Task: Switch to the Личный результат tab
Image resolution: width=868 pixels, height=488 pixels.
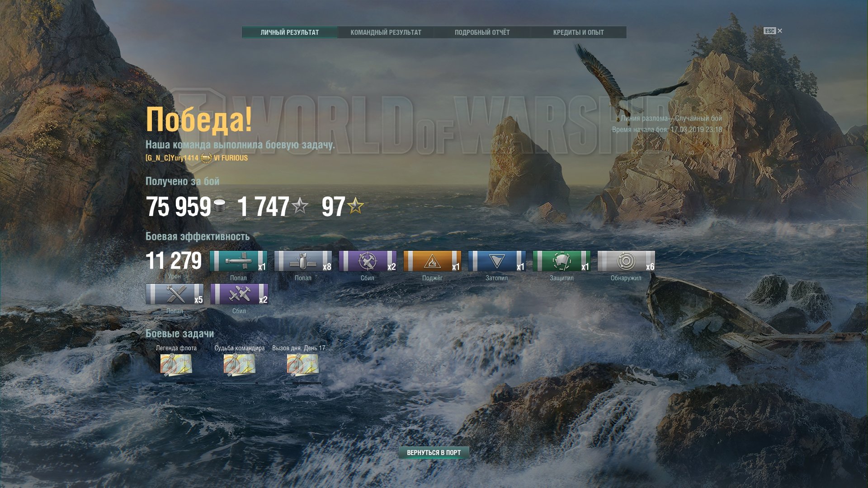Action: (290, 33)
